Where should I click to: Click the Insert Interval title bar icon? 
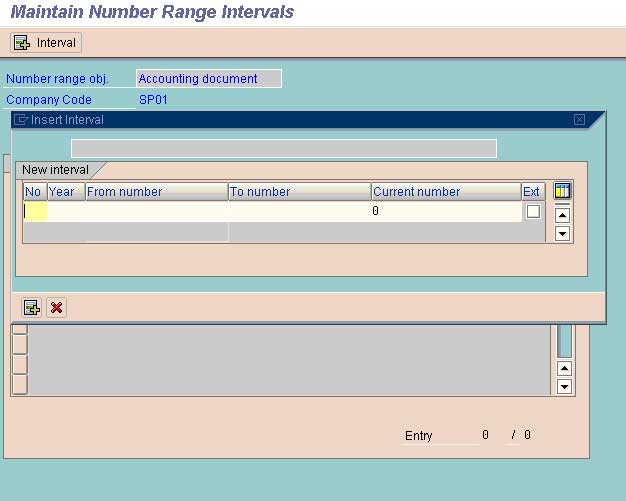(x=21, y=120)
